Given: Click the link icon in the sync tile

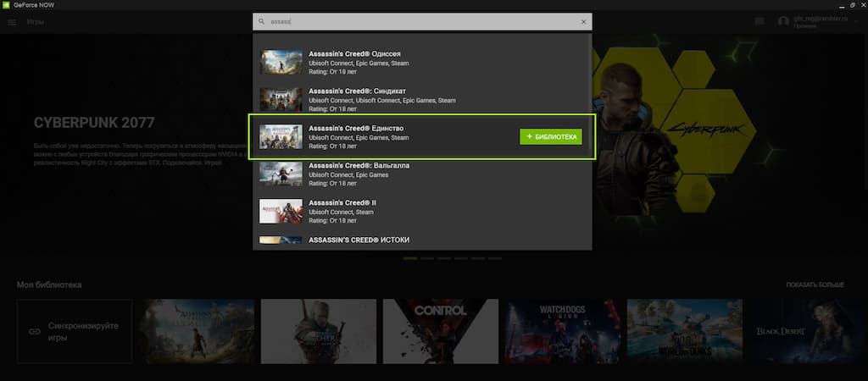Looking at the screenshot, I should 35,331.
